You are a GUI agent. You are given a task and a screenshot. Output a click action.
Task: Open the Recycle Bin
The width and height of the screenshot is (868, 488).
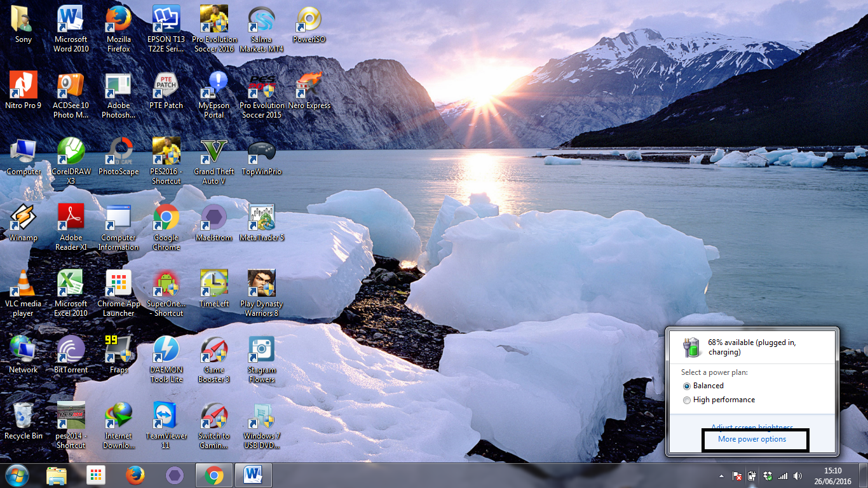pos(24,421)
